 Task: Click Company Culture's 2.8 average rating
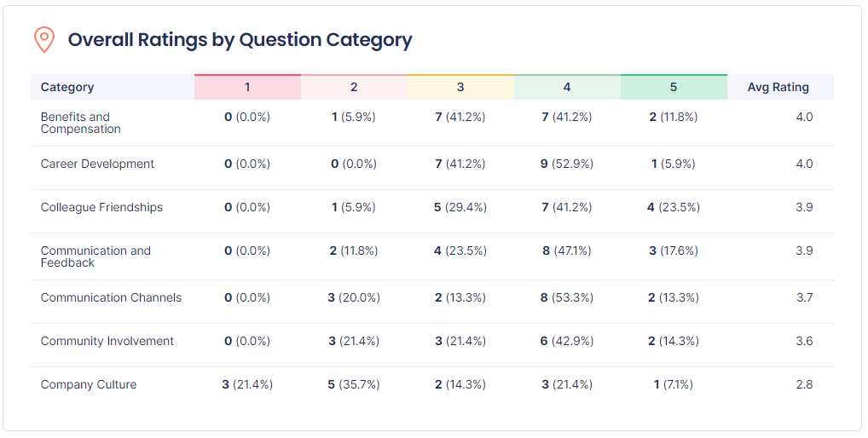point(803,384)
